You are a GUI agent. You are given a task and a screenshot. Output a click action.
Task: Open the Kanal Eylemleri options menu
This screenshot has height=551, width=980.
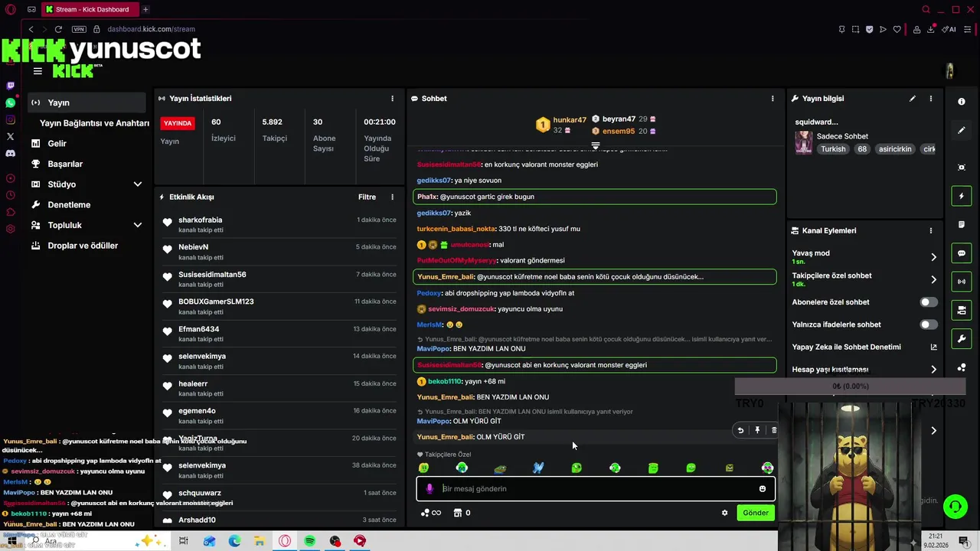(x=931, y=230)
